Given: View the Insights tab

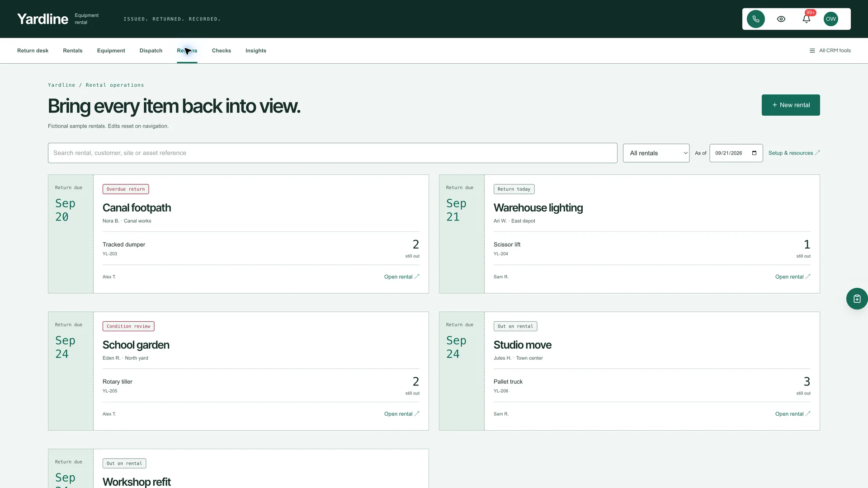Looking at the screenshot, I should tap(256, 51).
